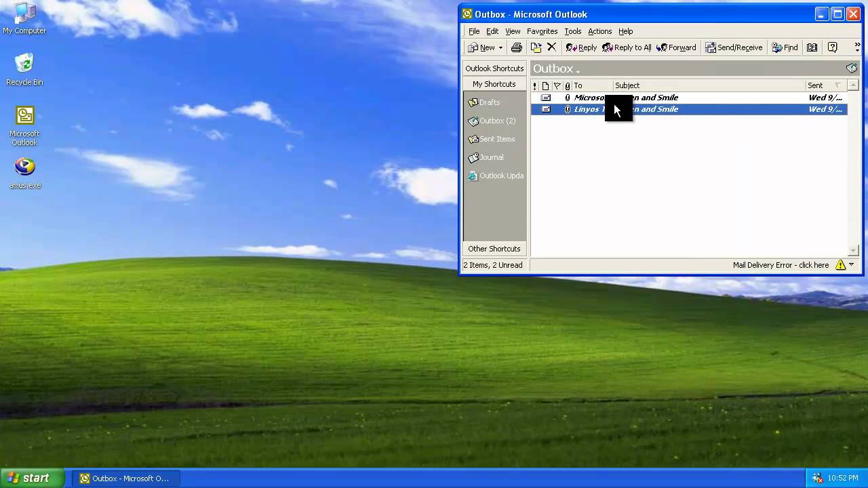The height and width of the screenshot is (488, 868).
Task: Click the Outlook window title bar icon
Action: pyautogui.click(x=467, y=14)
